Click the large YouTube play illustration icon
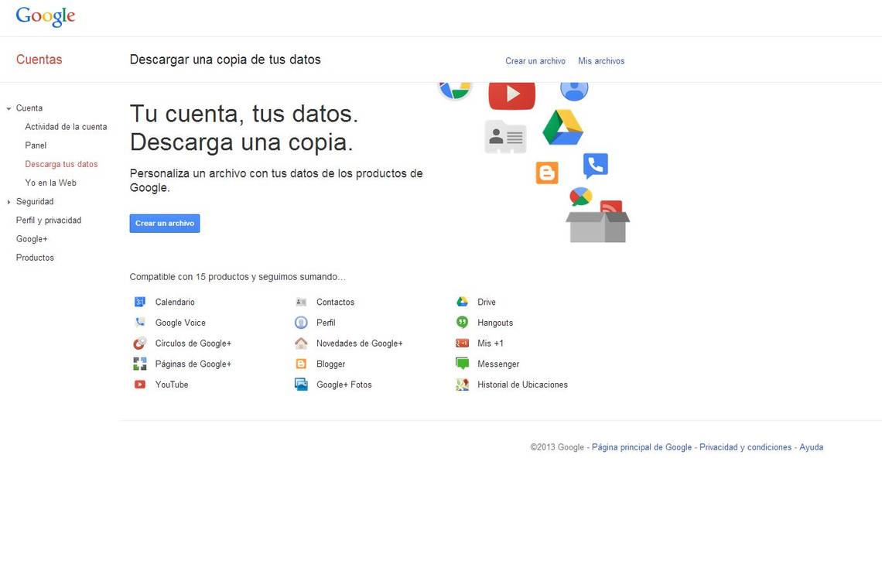882x588 pixels. (512, 95)
